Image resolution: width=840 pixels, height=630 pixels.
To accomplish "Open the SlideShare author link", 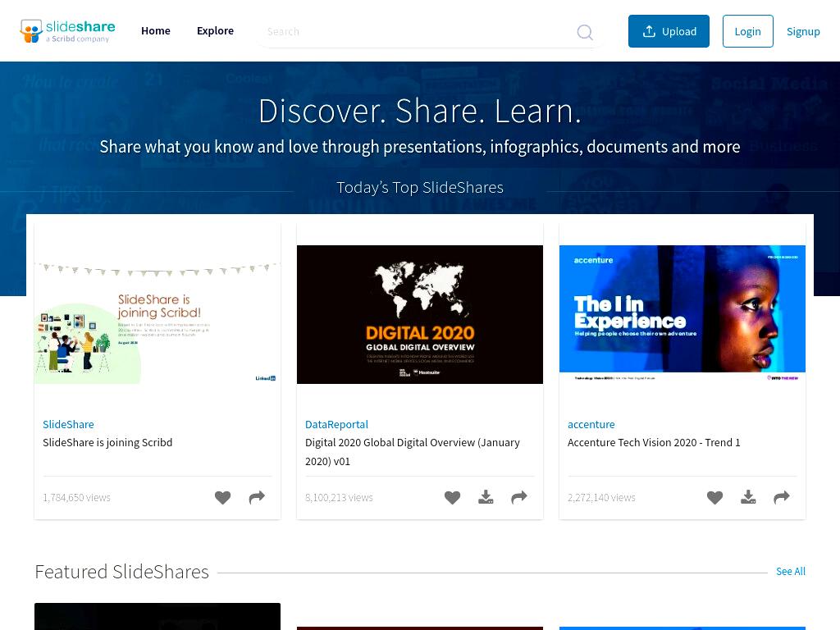I will [x=69, y=424].
